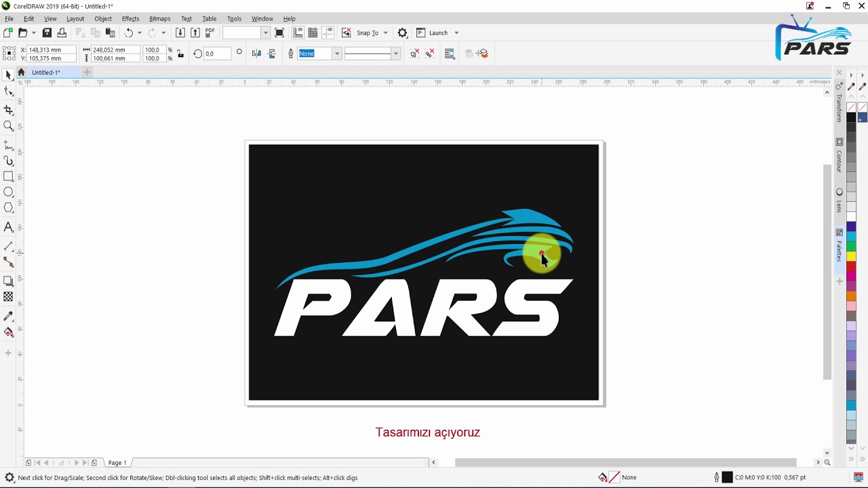Select the Freehand drawing tool
This screenshot has width=868, height=488.
8,145
